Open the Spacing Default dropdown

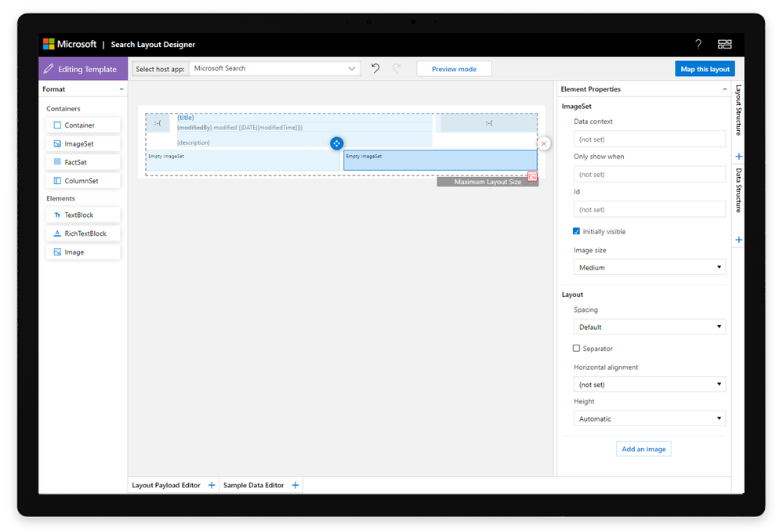point(649,327)
